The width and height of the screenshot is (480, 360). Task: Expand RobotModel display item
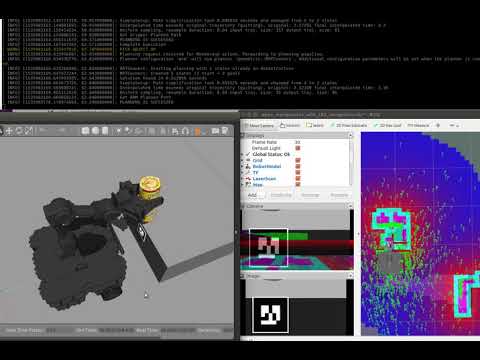(x=242, y=166)
